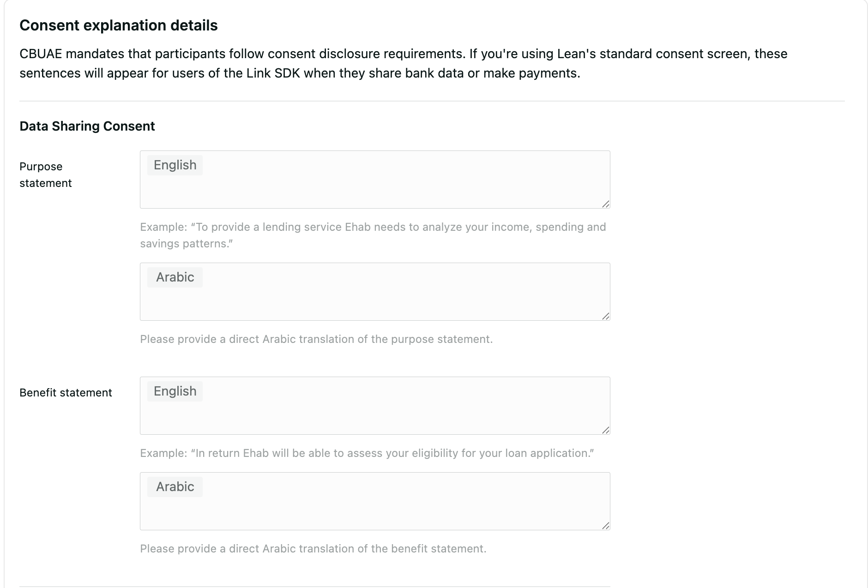Click the English badge in Benefit statement
The image size is (868, 588).
(175, 391)
